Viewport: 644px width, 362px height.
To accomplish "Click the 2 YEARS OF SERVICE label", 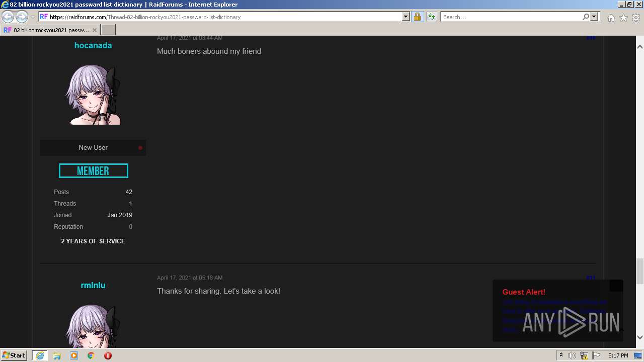I will pos(93,241).
